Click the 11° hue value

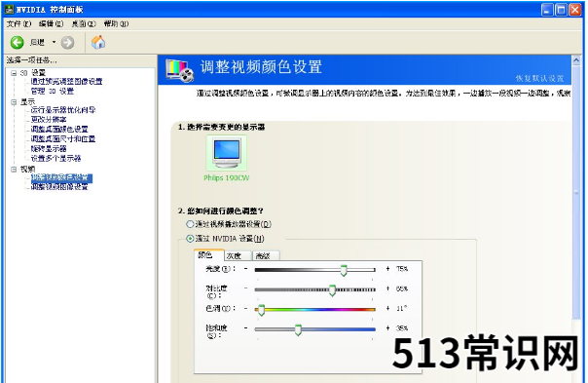[402, 308]
